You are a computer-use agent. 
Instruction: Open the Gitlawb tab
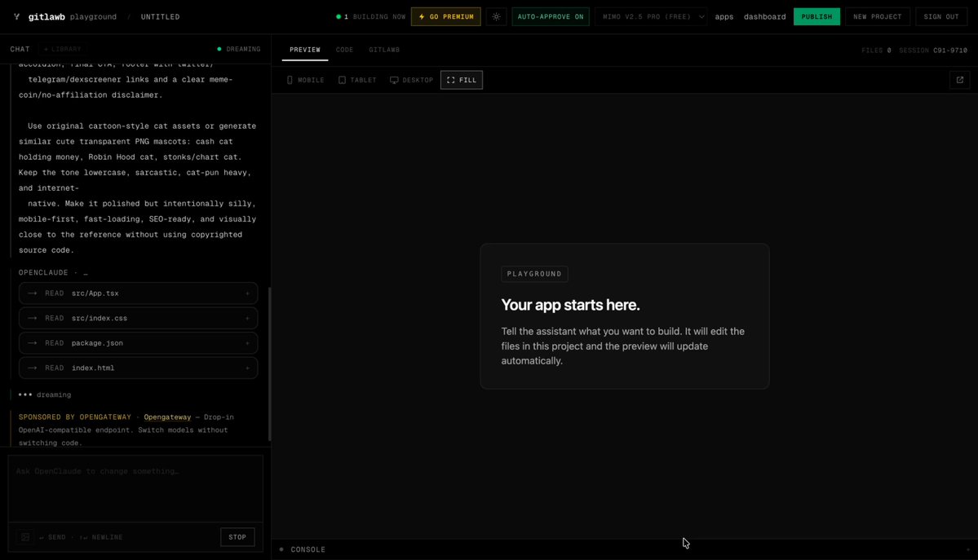[x=384, y=50]
